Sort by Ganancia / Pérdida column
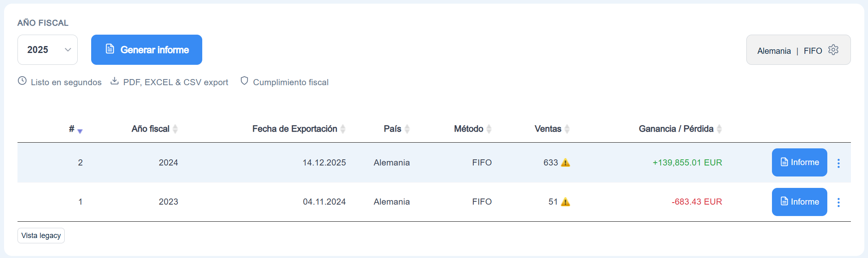The height and width of the screenshot is (258, 868). tap(680, 129)
